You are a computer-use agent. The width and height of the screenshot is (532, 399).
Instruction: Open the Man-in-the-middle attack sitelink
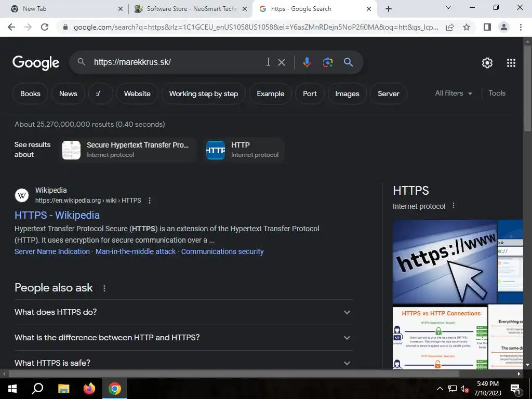[136, 251]
